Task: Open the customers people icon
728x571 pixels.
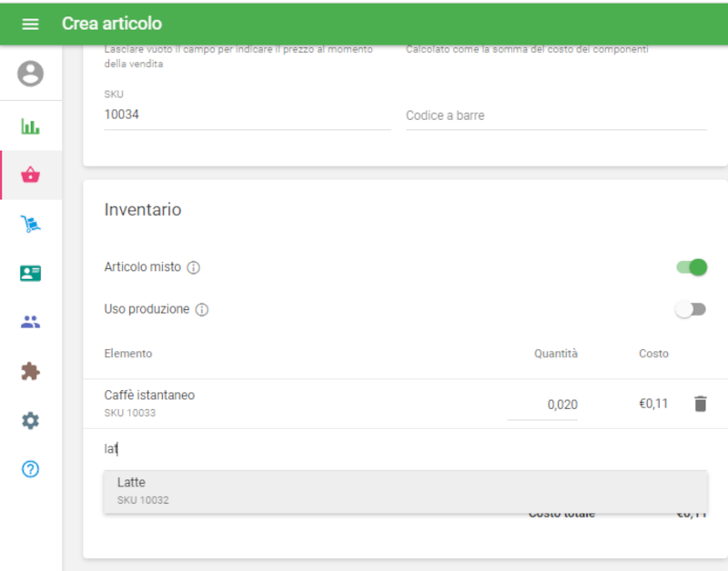Action: [30, 322]
